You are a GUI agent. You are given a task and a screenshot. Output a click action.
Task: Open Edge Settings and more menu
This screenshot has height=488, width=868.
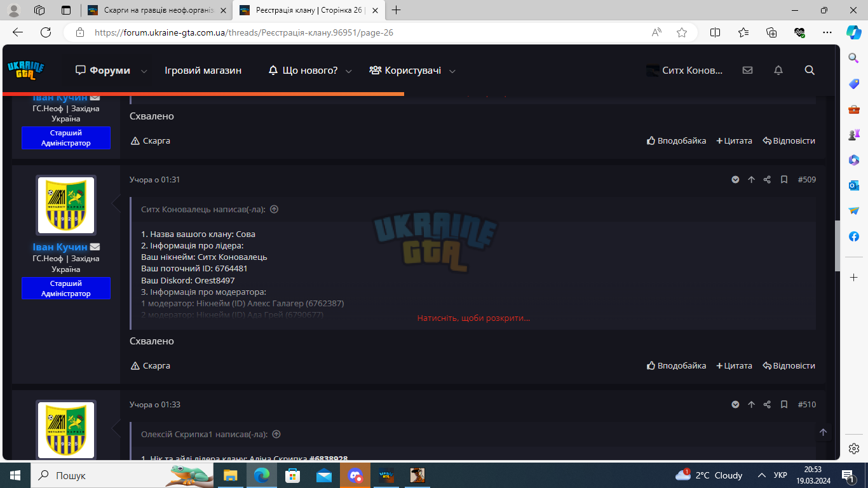[827, 32]
